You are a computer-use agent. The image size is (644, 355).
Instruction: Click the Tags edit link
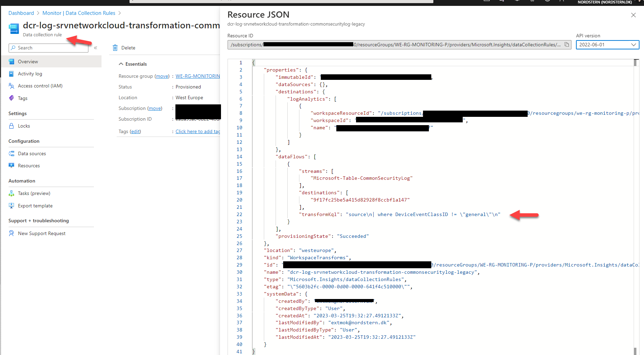tap(135, 131)
